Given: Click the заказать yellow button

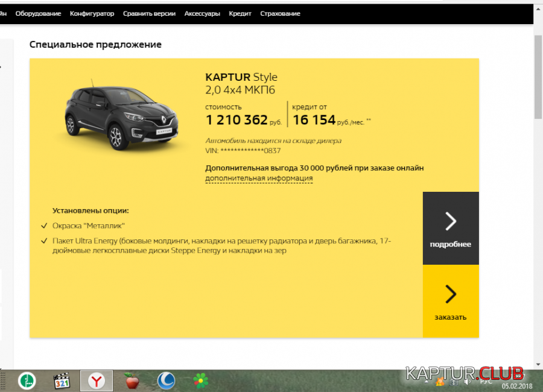Looking at the screenshot, I should (451, 302).
